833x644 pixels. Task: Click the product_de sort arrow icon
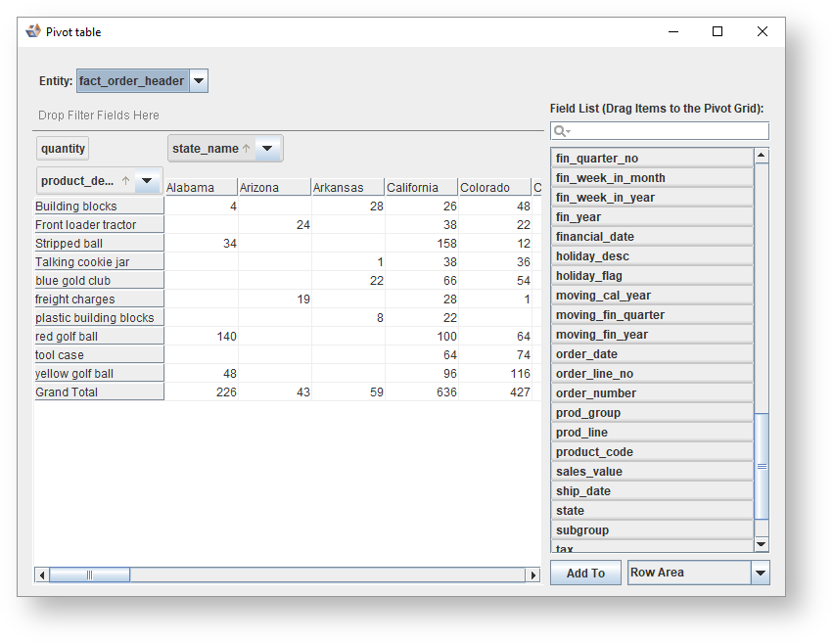pos(125,181)
